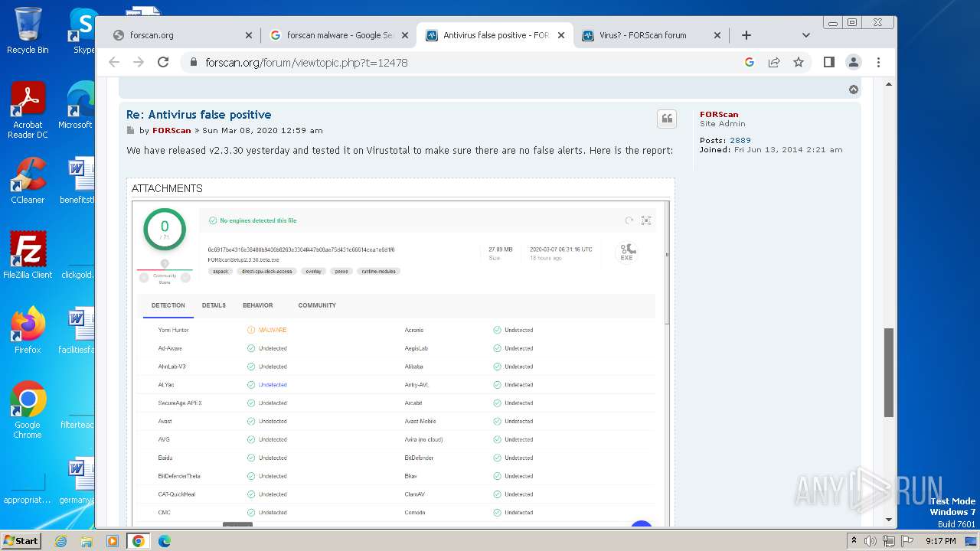Viewport: 980px width, 551px height.
Task: Launch Firefox from the desktop
Action: coord(28,330)
